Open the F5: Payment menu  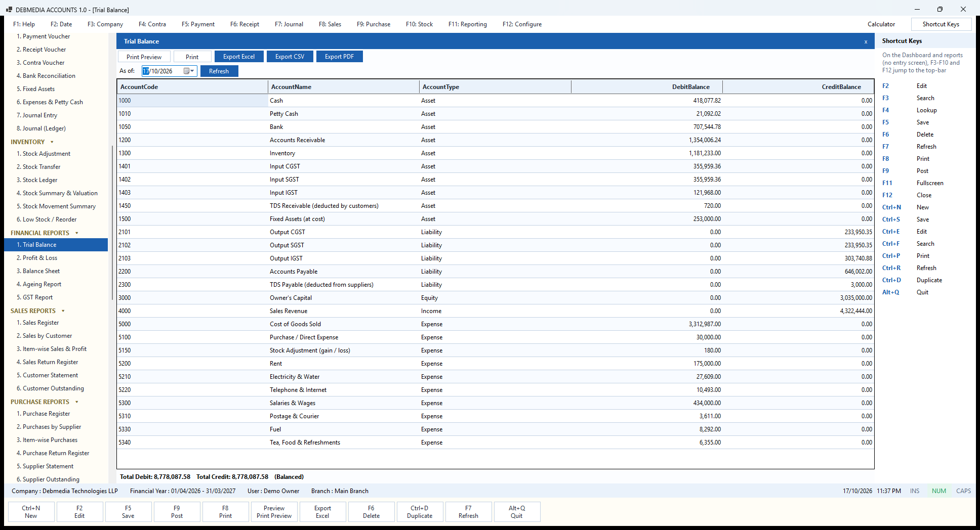point(198,24)
